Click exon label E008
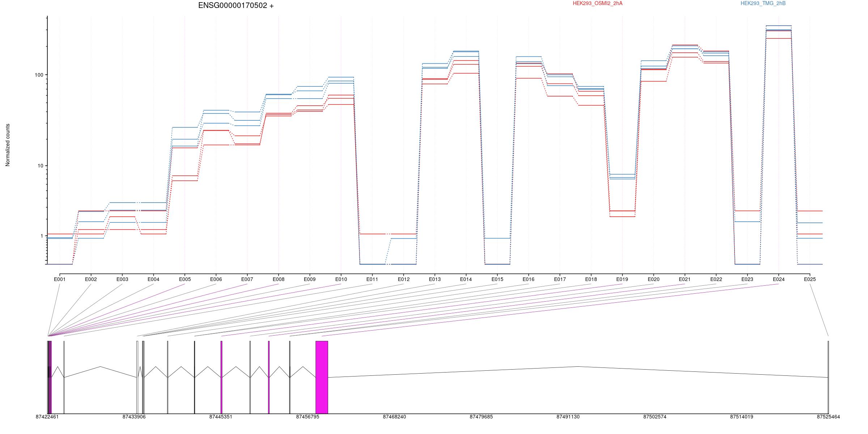The width and height of the screenshot is (868, 434). 278,279
